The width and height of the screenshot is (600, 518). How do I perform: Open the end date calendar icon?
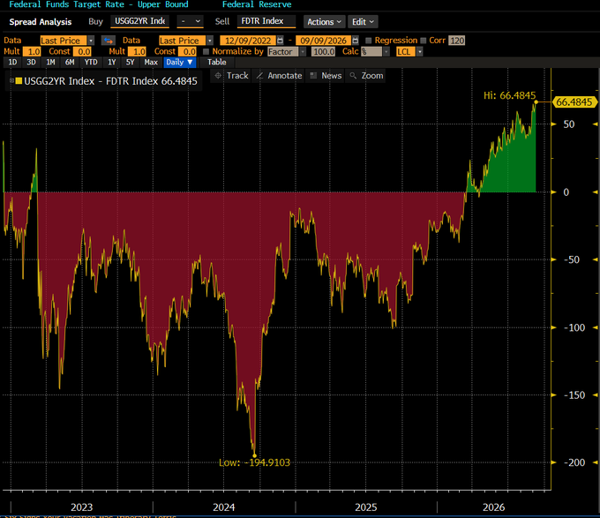[355, 41]
